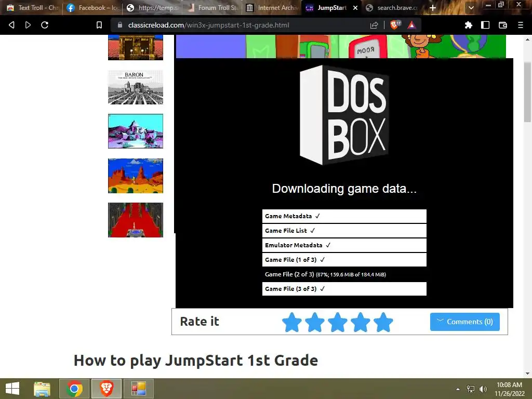The width and height of the screenshot is (532, 399).
Task: Rate the game five stars
Action: pyautogui.click(x=383, y=322)
